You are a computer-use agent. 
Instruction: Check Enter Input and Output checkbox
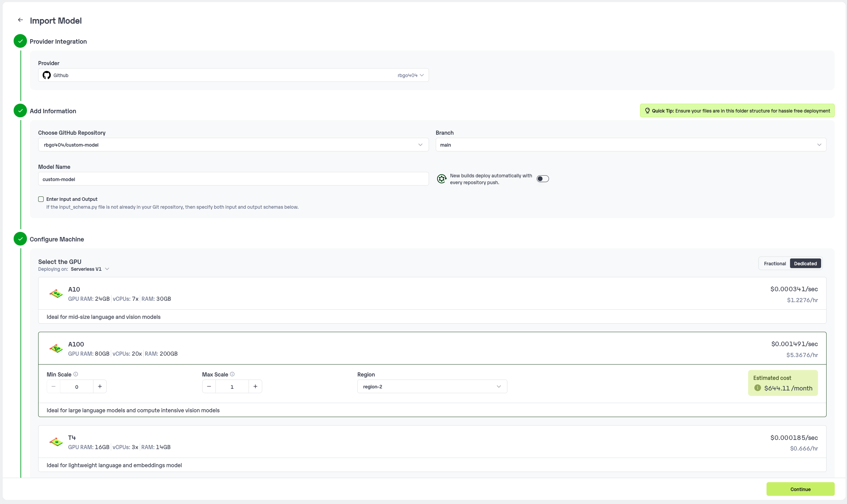pos(41,199)
